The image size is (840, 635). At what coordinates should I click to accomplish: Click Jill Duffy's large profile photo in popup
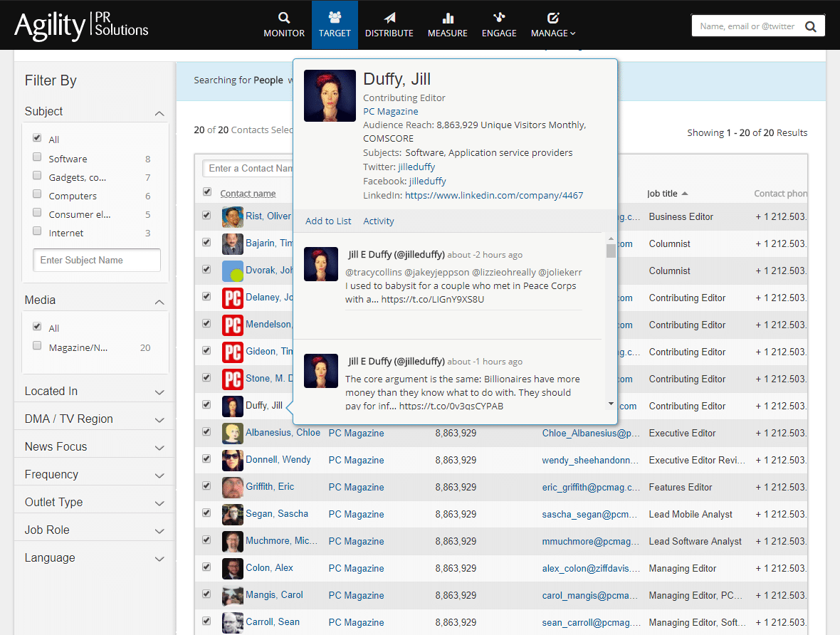pos(330,96)
